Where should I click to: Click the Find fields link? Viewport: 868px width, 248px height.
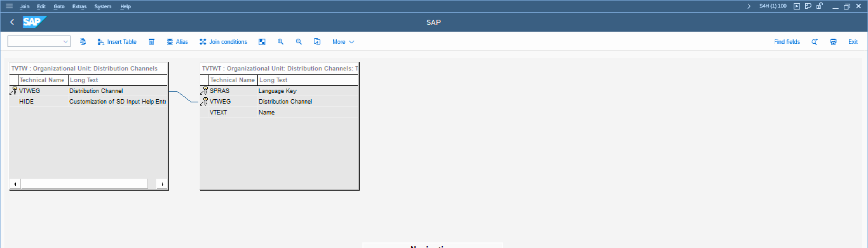tap(786, 42)
